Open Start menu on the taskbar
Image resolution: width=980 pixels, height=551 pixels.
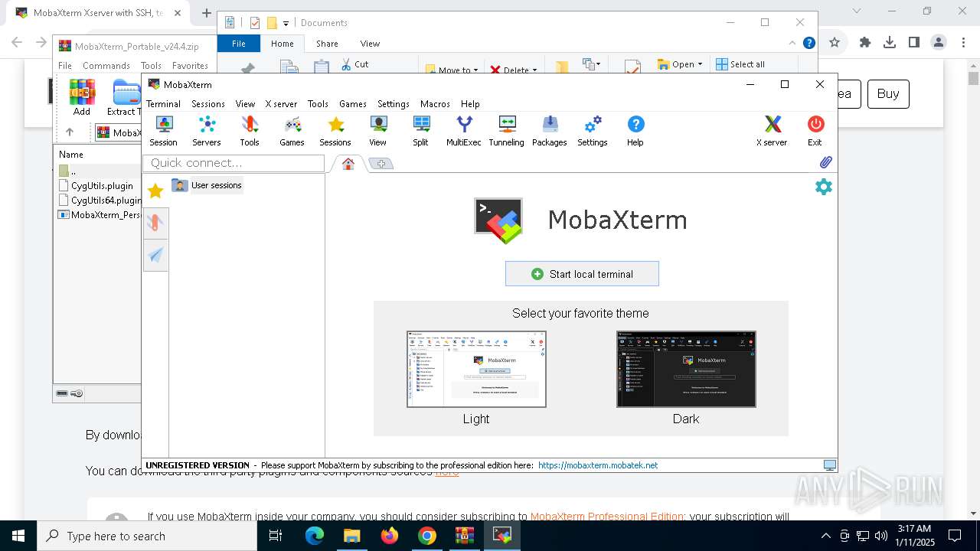(x=18, y=536)
